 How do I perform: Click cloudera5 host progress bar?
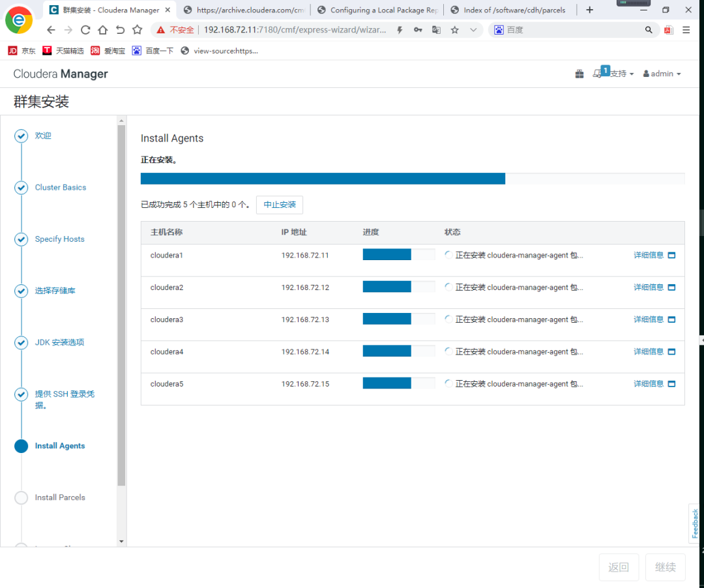pos(399,383)
